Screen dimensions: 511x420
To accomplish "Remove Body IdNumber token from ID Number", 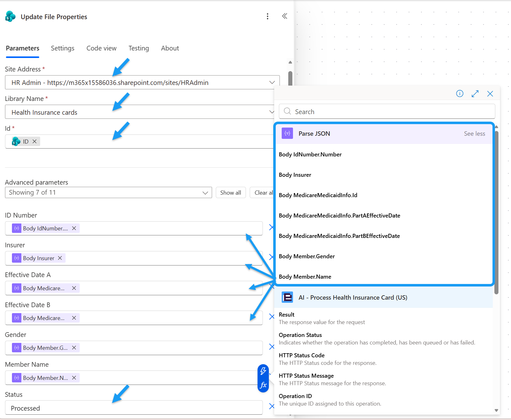I will (x=74, y=228).
